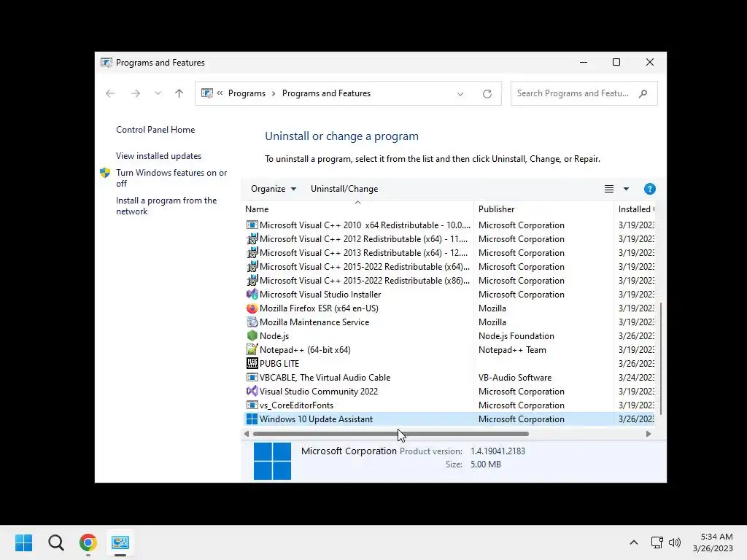Open the Windows Start menu

[x=24, y=542]
